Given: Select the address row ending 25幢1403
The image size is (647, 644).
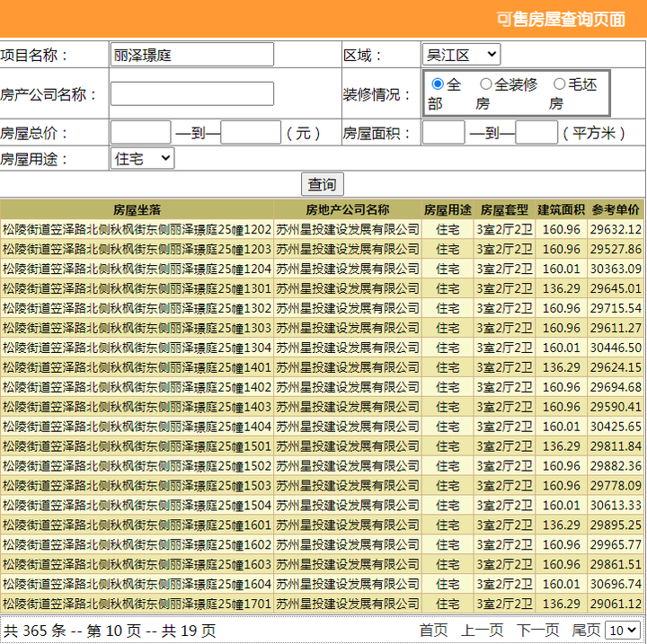Looking at the screenshot, I should point(137,407).
